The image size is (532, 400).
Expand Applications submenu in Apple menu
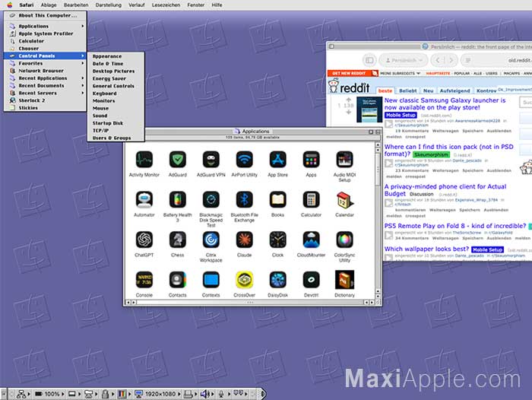(x=45, y=26)
